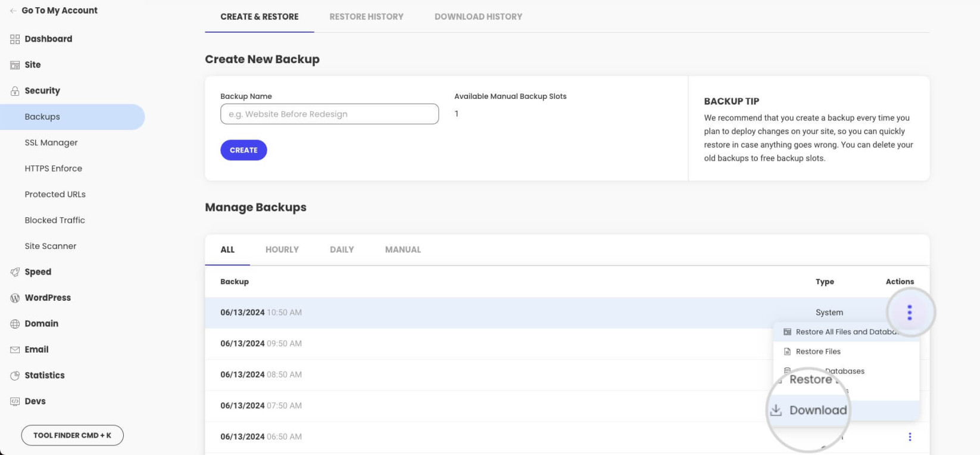Select the Create & Restore tab
The width and height of the screenshot is (980, 455).
260,17
